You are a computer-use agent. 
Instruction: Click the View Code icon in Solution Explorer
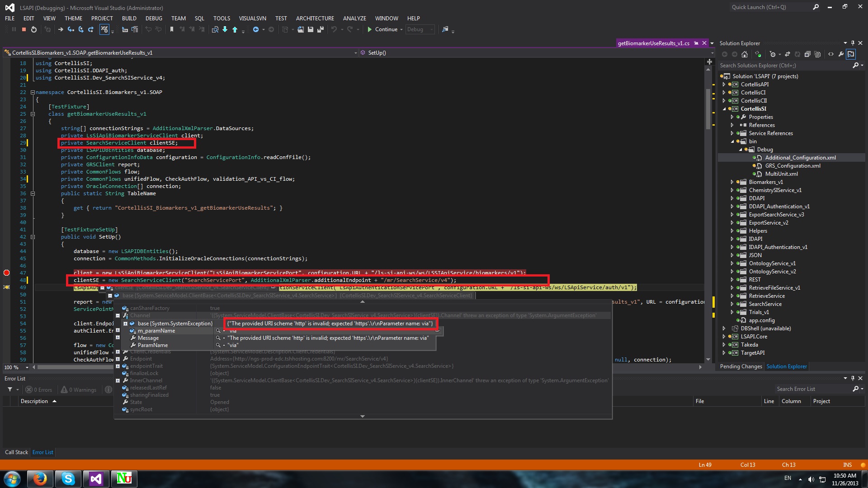tap(831, 54)
